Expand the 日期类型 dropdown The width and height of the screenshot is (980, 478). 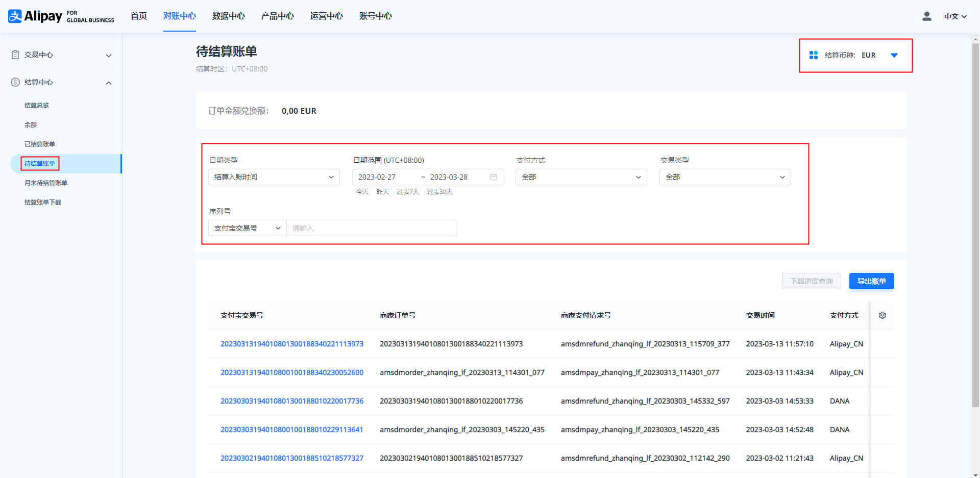(274, 177)
